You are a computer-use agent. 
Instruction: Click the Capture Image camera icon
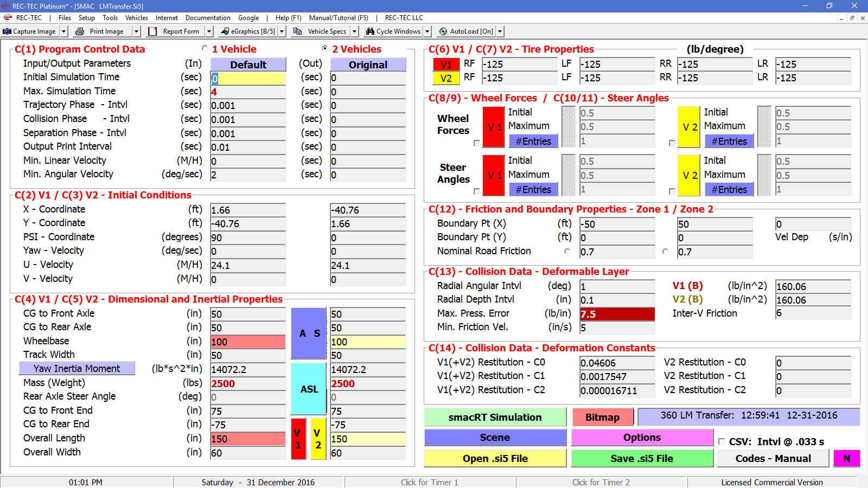click(x=7, y=31)
